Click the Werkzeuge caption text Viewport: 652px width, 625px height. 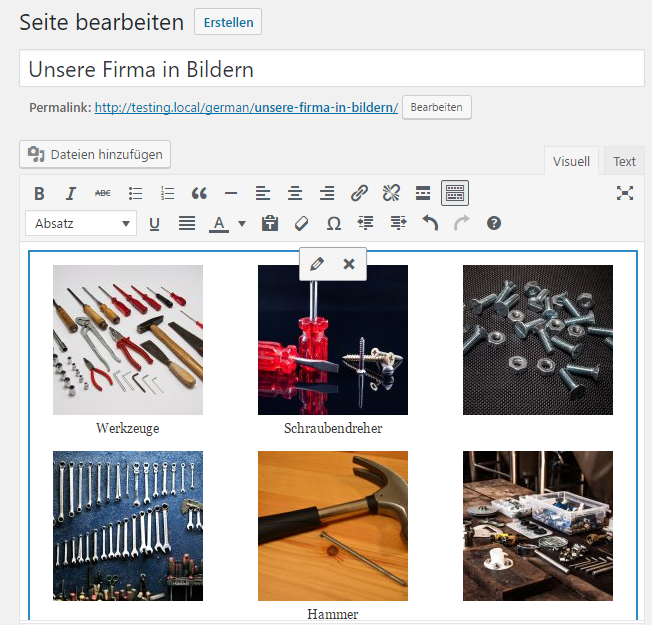(128, 428)
